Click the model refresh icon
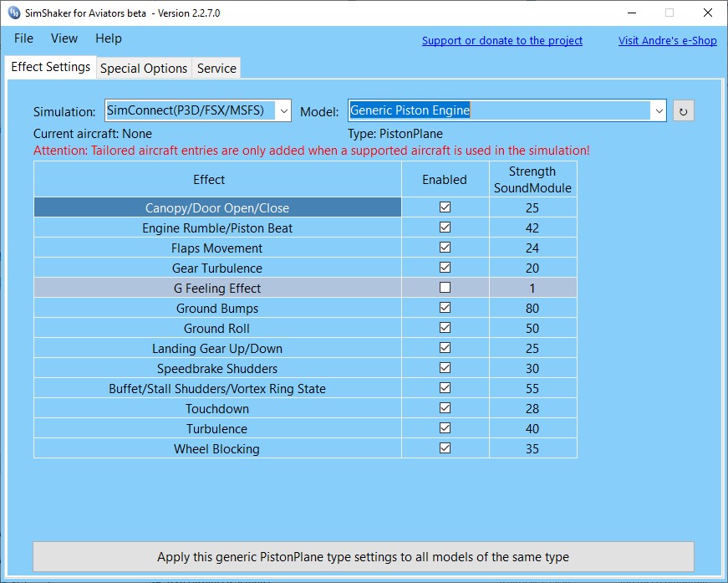Screen dimensions: 728x583 (x=683, y=110)
